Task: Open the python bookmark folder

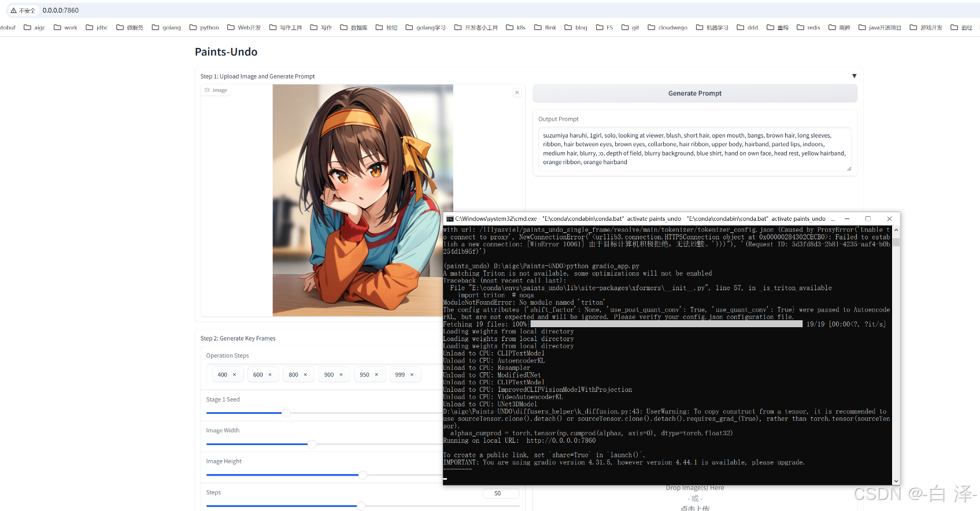Action: (x=204, y=27)
